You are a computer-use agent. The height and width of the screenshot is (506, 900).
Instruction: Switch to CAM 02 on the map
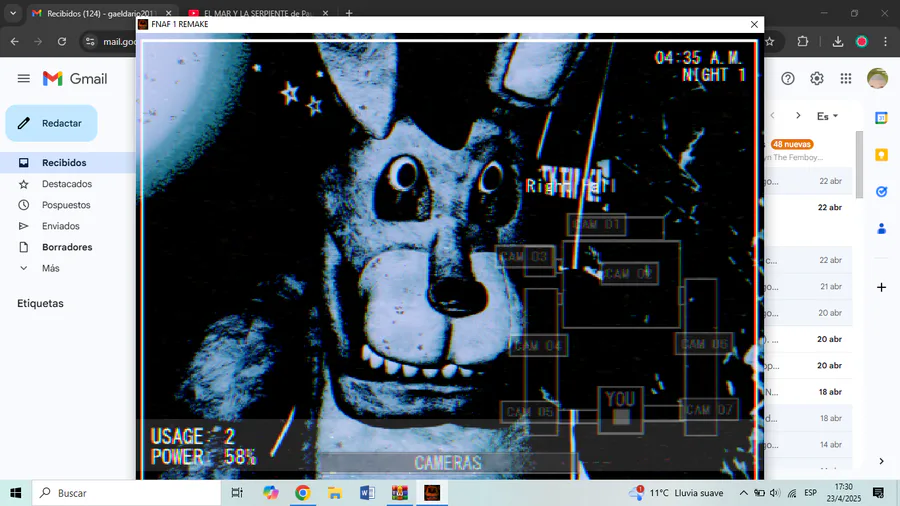coord(629,274)
